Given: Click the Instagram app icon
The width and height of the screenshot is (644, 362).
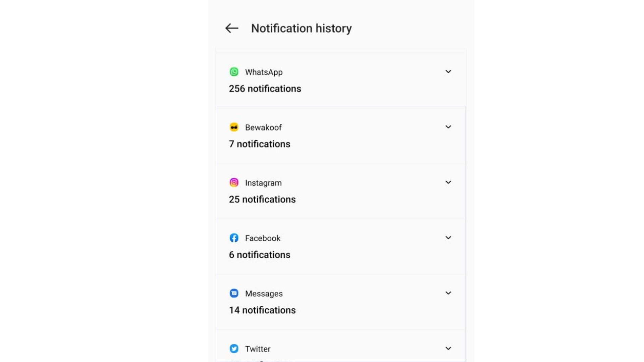Looking at the screenshot, I should click(234, 182).
